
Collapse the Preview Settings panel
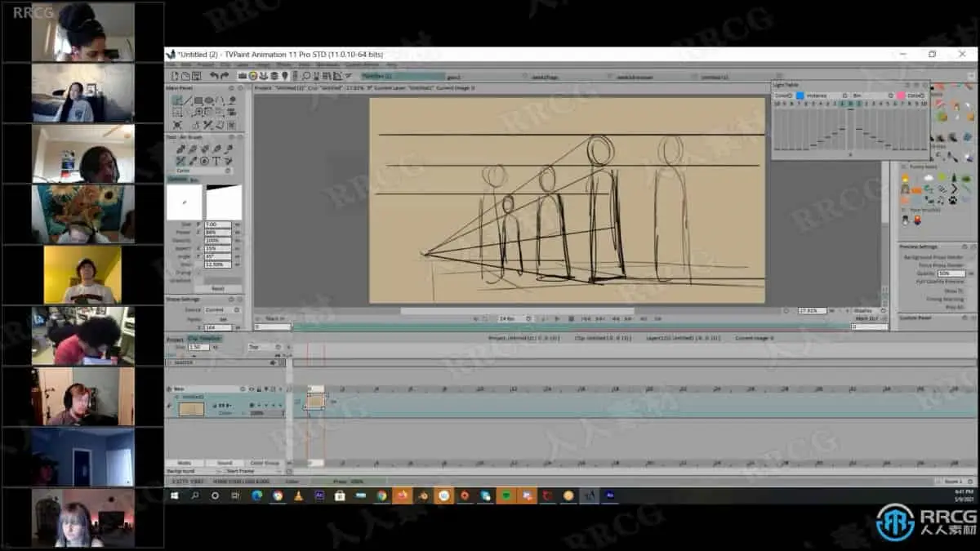click(x=964, y=247)
